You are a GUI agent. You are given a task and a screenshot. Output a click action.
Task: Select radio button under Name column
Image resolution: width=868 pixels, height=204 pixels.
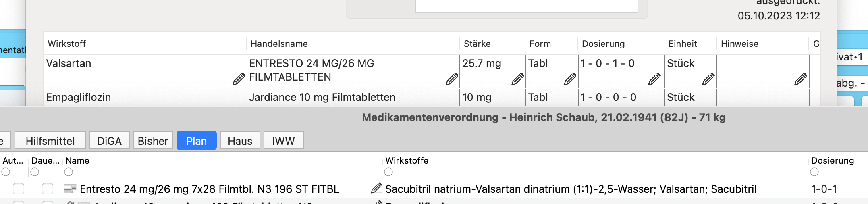tap(69, 172)
